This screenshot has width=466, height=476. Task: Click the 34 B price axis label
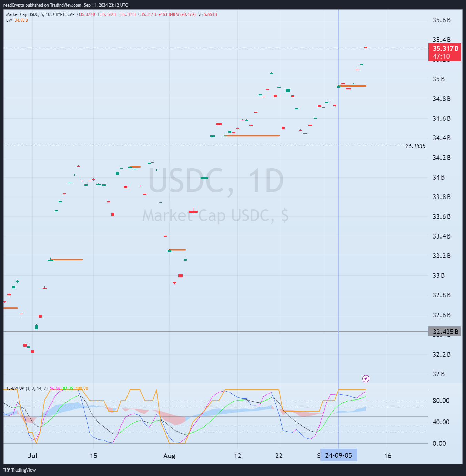(438, 178)
